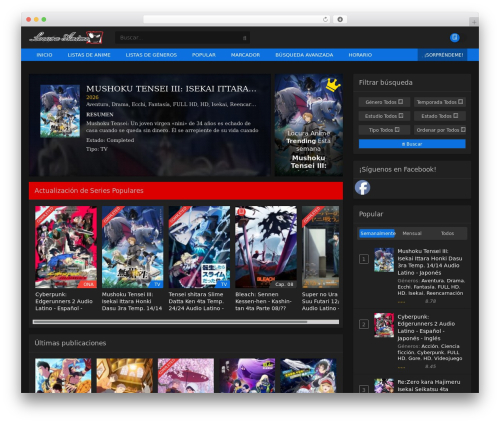This screenshot has width=500, height=423.
Task: Click the search magnifier icon in search box
Action: [x=244, y=38]
